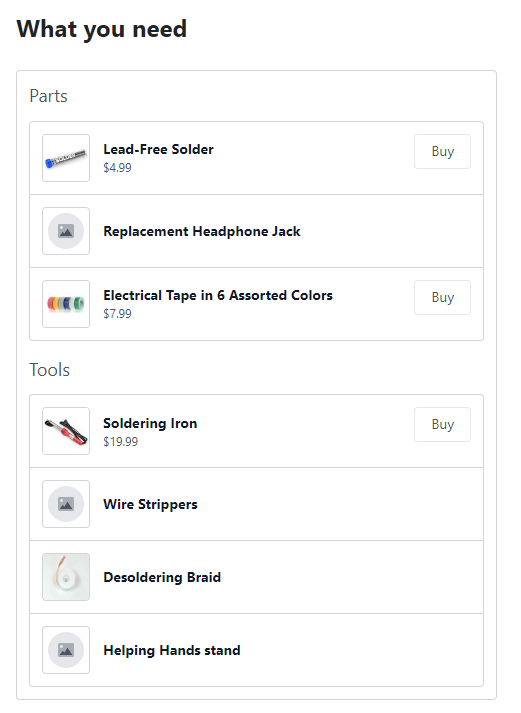Click the Helping Hands stand placeholder icon
The width and height of the screenshot is (521, 713).
tap(66, 650)
